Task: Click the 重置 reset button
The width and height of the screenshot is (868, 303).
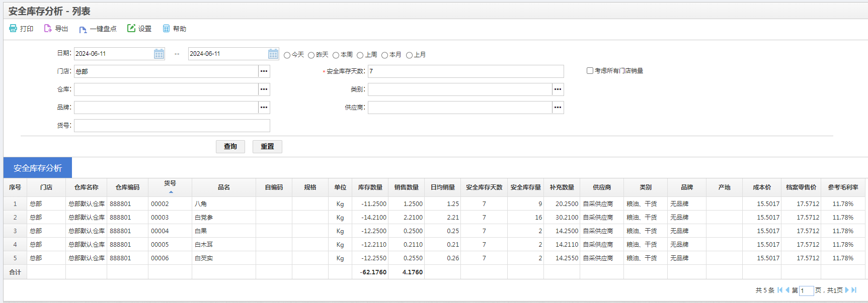Action: [267, 146]
